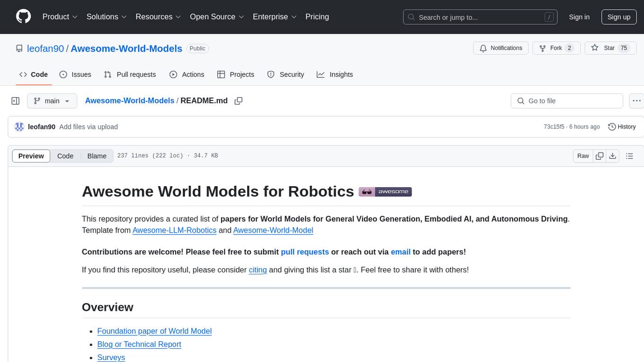The height and width of the screenshot is (362, 644).
Task: Open the document outline icon
Action: pyautogui.click(x=629, y=156)
